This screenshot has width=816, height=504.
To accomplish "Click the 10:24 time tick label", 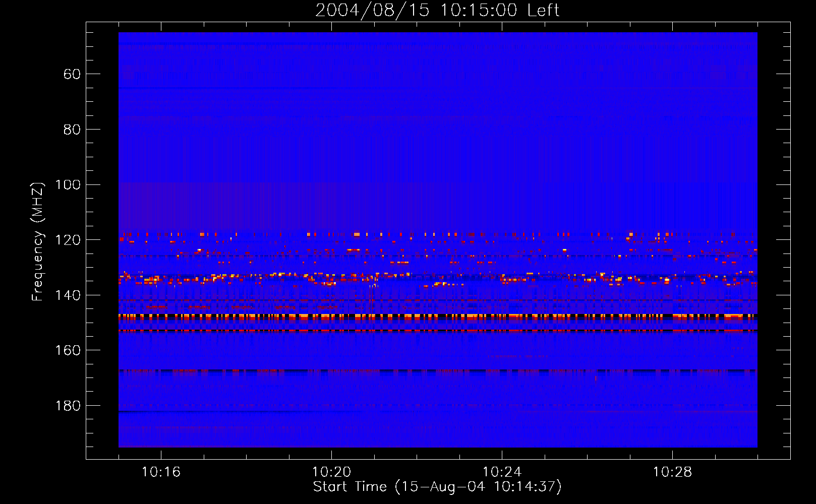I will (502, 472).
